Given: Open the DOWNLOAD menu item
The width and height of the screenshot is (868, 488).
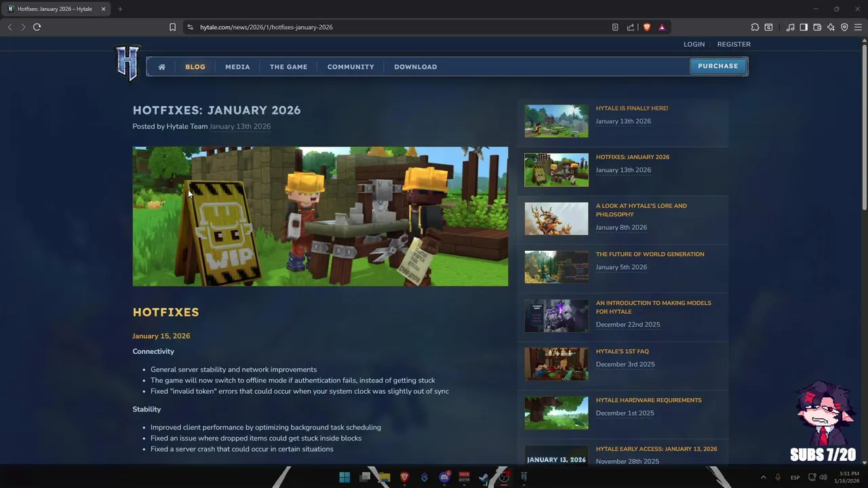Looking at the screenshot, I should click(416, 66).
